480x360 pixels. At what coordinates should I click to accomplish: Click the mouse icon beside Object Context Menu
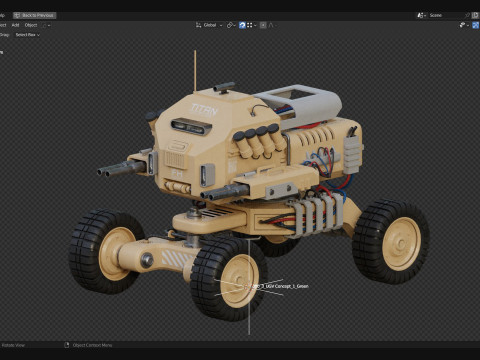coord(67,345)
